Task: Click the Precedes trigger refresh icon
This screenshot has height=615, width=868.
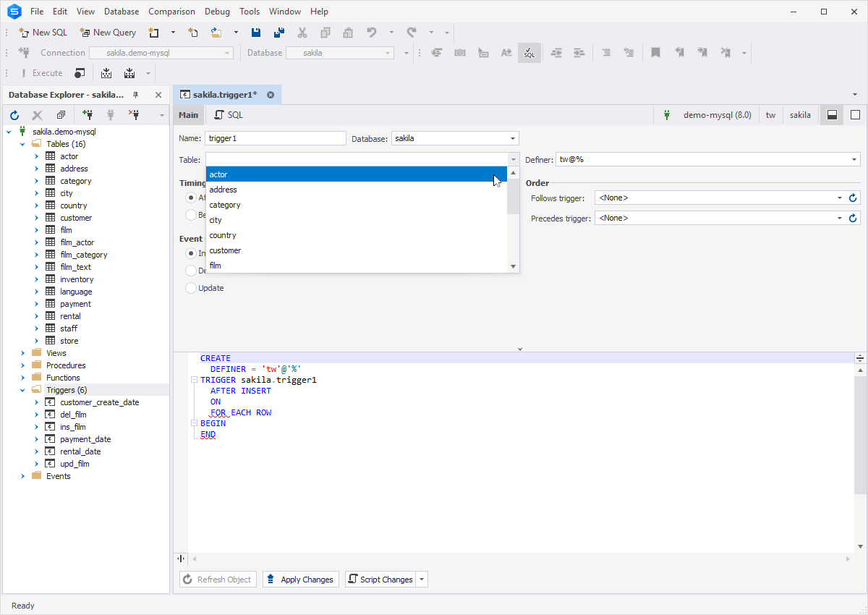Action: point(852,218)
